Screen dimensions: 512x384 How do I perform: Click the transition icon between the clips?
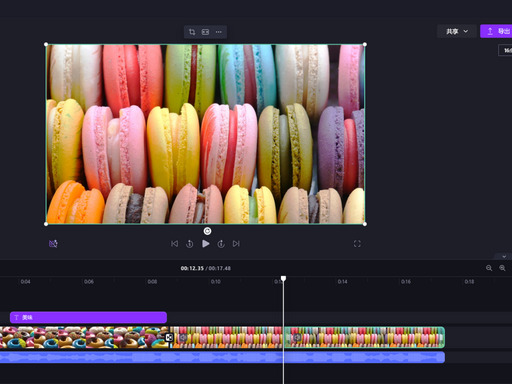pyautogui.click(x=169, y=337)
